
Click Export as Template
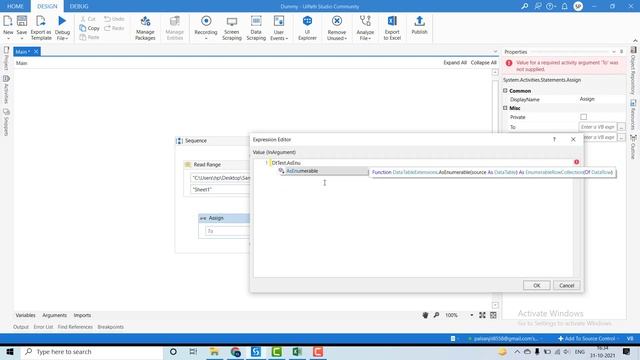(41, 27)
